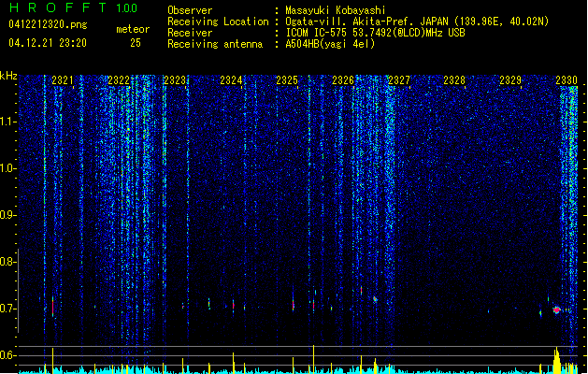Click the 2328 time marker
Viewport: 588px width, 374px height.
(454, 80)
